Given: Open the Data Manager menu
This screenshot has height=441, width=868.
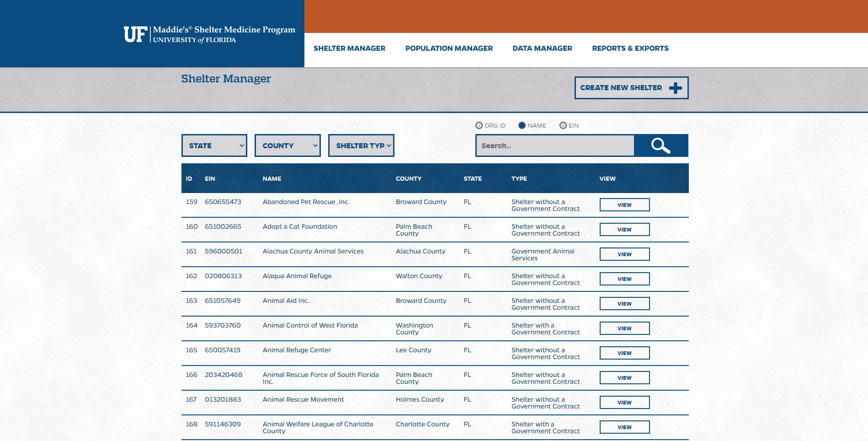Looking at the screenshot, I should (542, 48).
